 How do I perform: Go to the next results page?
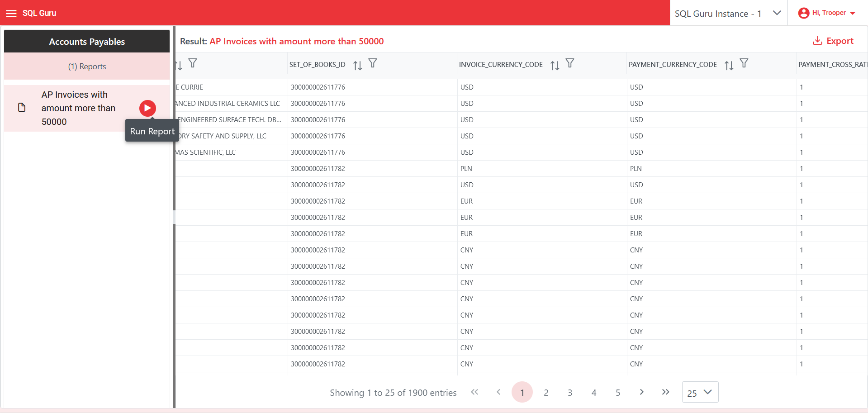click(x=641, y=392)
